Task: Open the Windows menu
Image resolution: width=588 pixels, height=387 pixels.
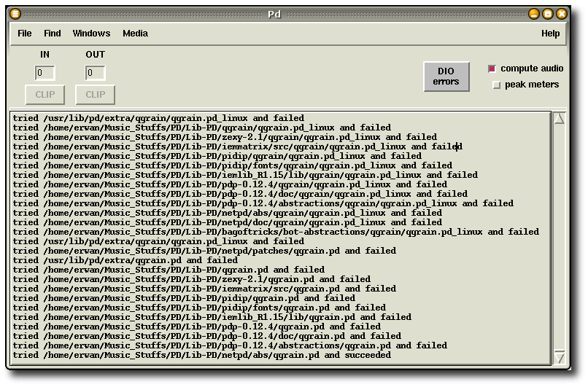Action: [91, 34]
